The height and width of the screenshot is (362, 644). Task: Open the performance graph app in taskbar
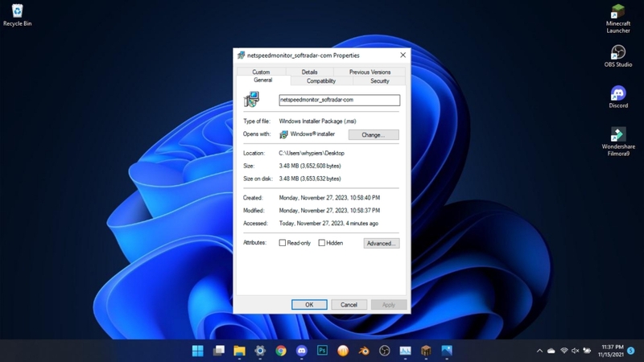405,351
